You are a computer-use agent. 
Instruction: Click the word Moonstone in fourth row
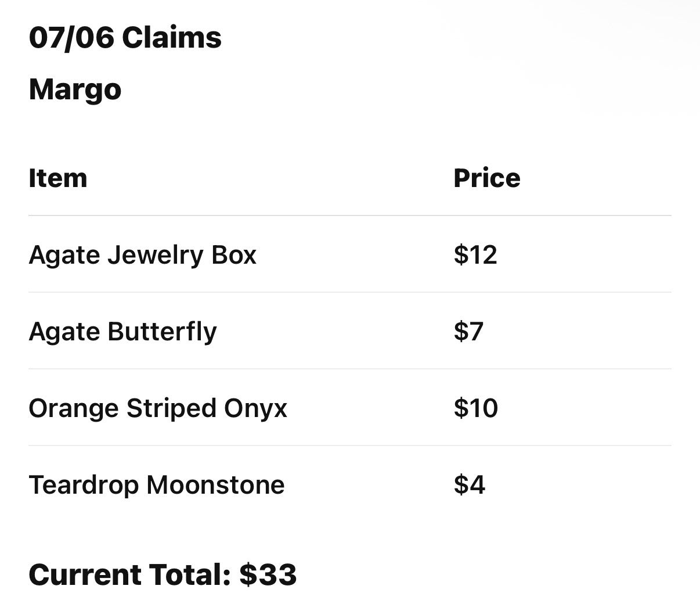pos(216,486)
